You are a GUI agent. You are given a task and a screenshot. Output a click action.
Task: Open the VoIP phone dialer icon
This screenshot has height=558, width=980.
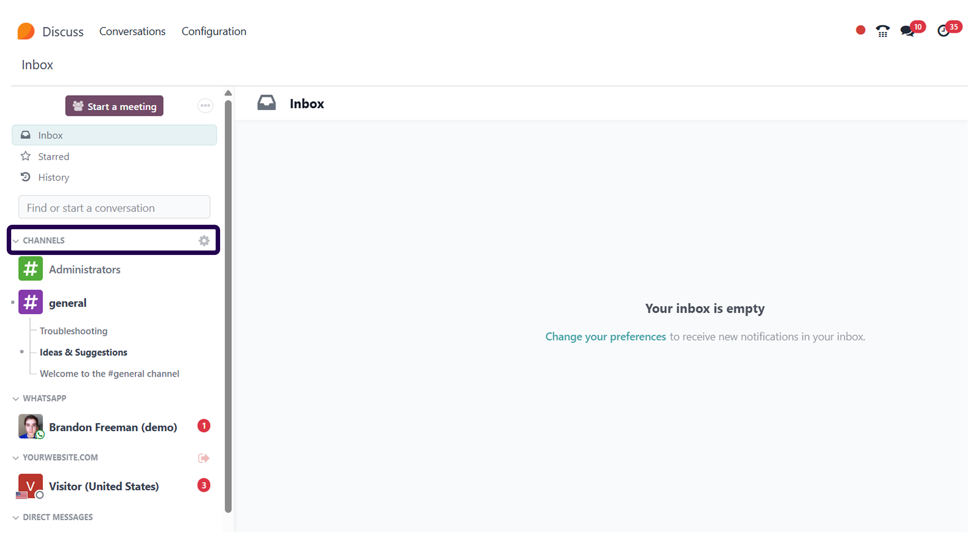coord(882,31)
